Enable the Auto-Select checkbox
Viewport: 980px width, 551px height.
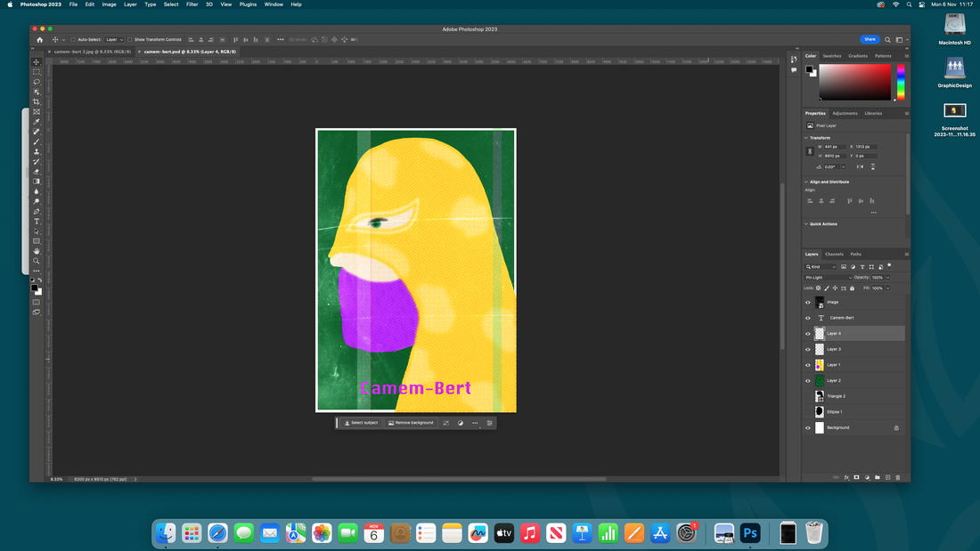[x=73, y=39]
